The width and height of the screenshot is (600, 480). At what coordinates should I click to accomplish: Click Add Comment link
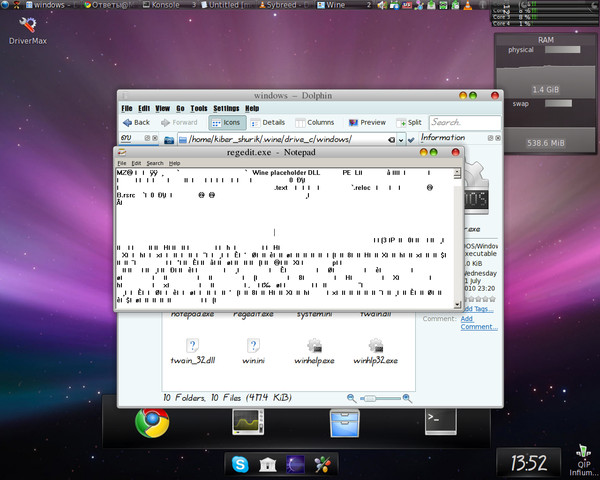(479, 323)
